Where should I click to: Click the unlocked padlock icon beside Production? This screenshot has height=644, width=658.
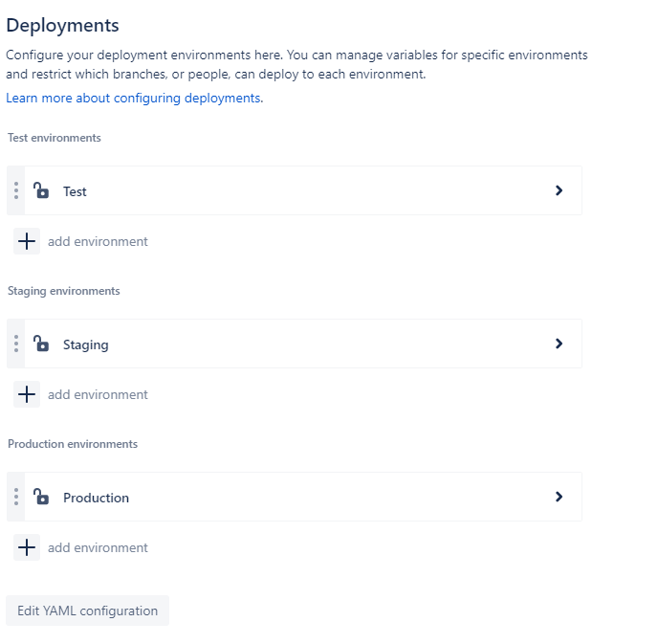pos(41,497)
